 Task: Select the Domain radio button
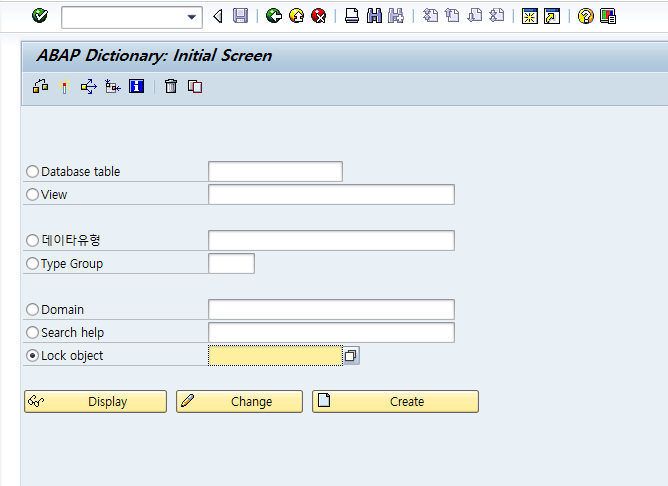(32, 310)
